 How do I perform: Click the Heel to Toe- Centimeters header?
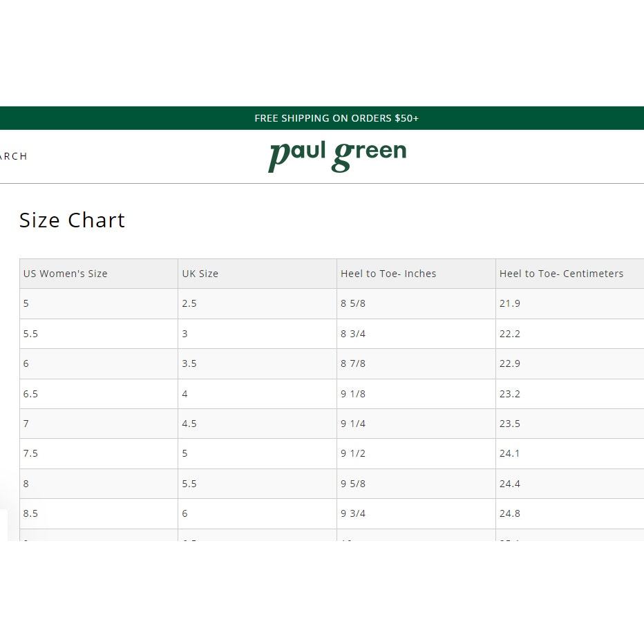click(x=570, y=274)
